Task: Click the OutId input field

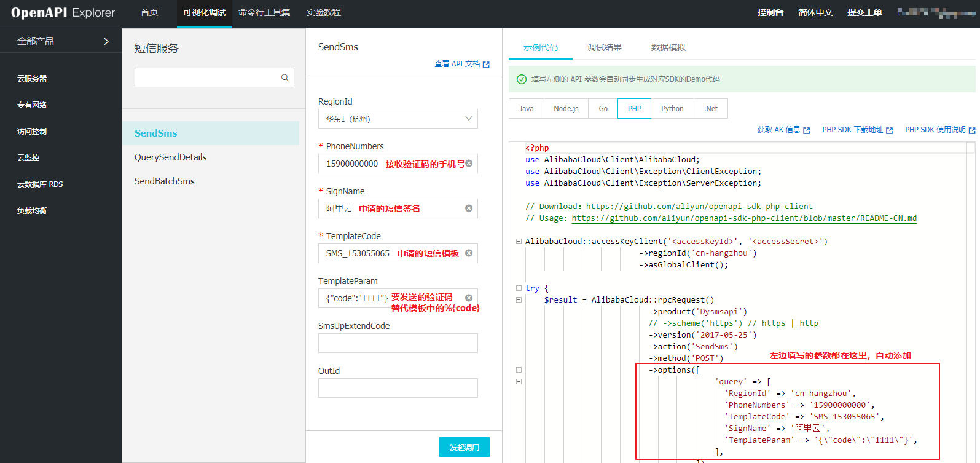Action: [x=398, y=388]
